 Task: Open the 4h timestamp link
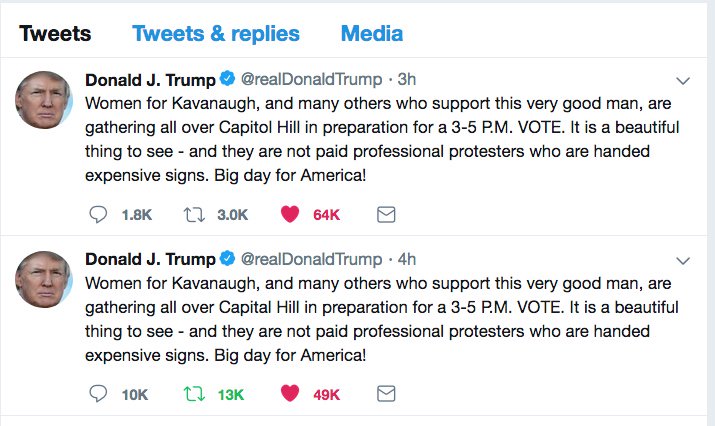coord(407,259)
